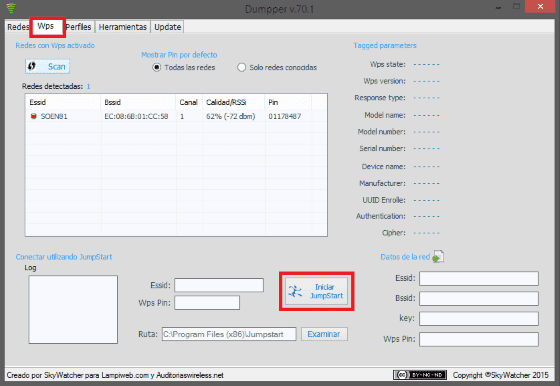Maximize the Dumpper window
560x386 pixels.
(x=516, y=7)
